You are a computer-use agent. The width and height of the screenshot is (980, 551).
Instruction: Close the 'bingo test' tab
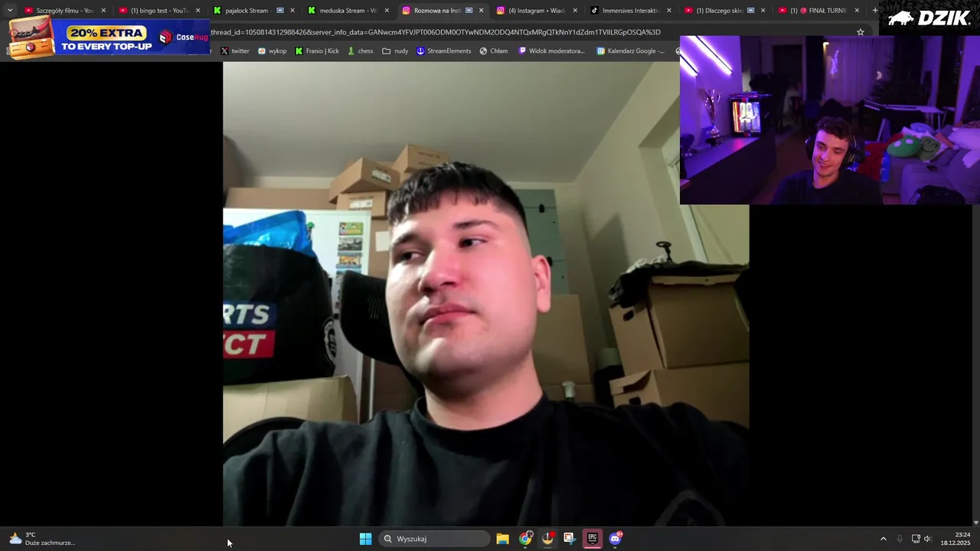click(198, 11)
